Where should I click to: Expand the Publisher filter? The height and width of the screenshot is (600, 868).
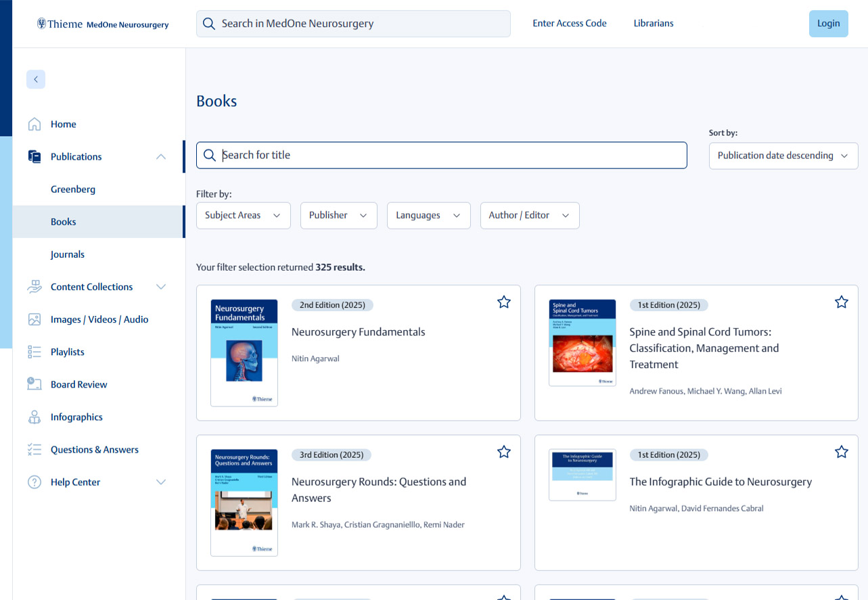(x=338, y=215)
